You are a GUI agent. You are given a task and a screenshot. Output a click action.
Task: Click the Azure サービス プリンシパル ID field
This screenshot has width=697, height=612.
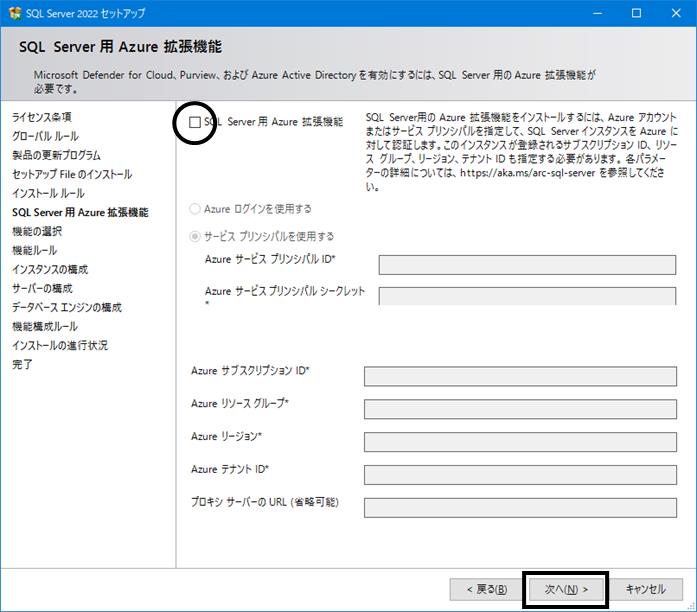527,265
